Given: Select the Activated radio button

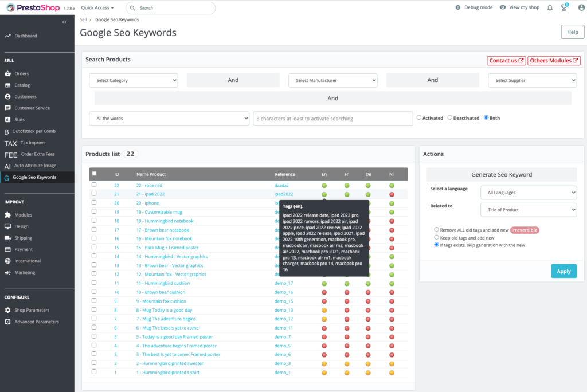Looking at the screenshot, I should click(x=419, y=117).
